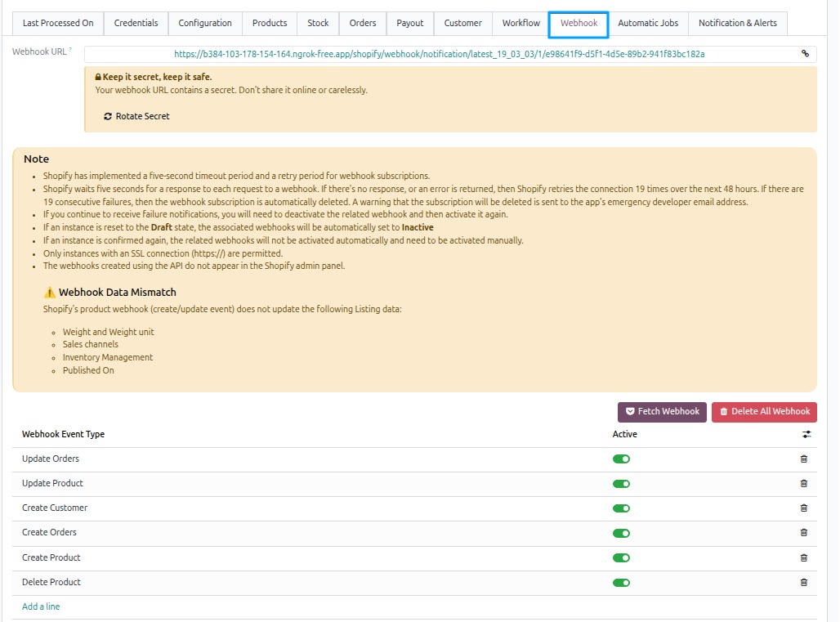Screen dimensions: 840x622
Task: Open column options adjust icon
Action: 806,435
